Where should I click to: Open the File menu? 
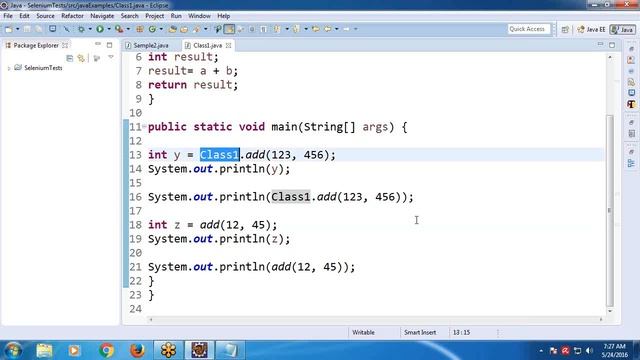(x=8, y=16)
